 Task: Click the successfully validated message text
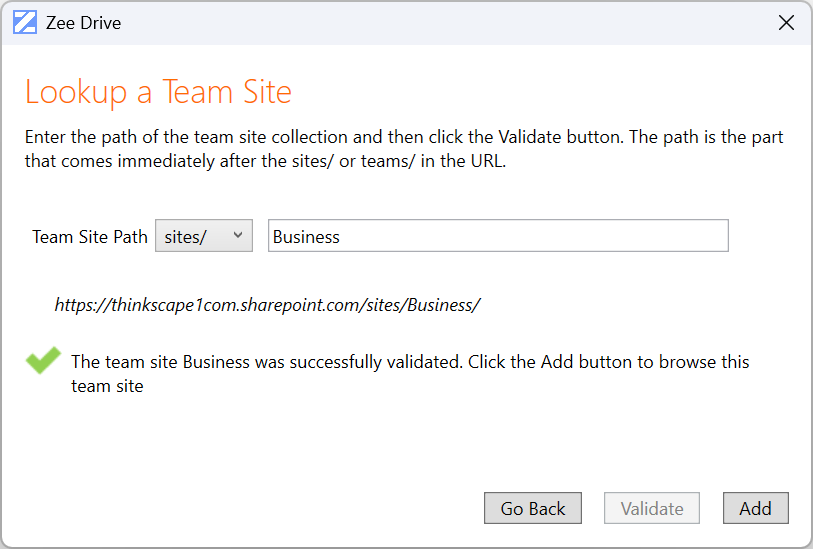tap(410, 362)
